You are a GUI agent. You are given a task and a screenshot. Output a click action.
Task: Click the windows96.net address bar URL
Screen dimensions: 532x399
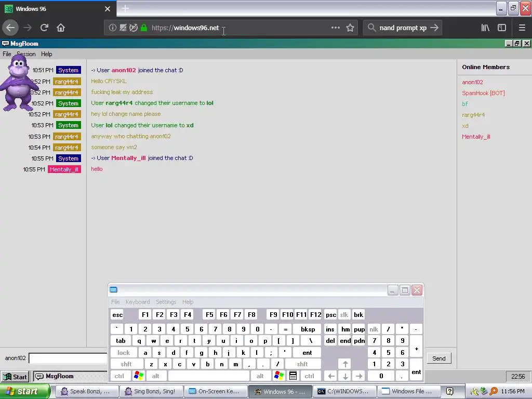coord(185,28)
